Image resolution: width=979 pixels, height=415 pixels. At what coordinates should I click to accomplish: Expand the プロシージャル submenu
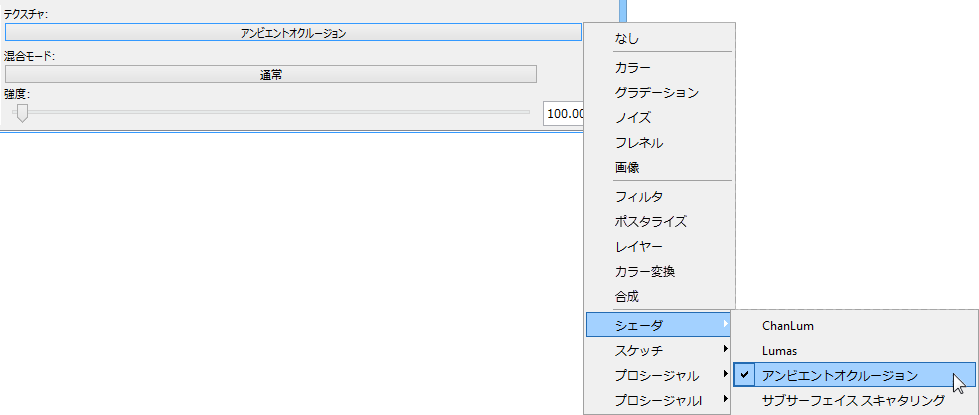tap(659, 375)
